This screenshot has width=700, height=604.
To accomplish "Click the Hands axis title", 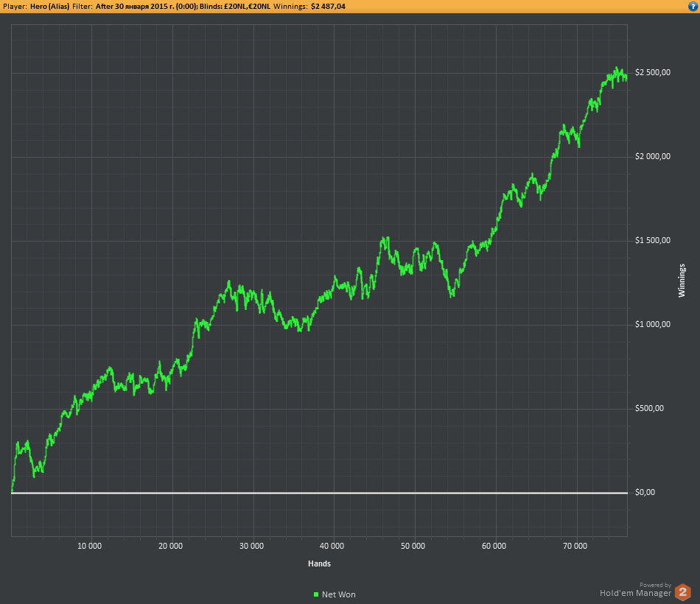I will click(319, 563).
